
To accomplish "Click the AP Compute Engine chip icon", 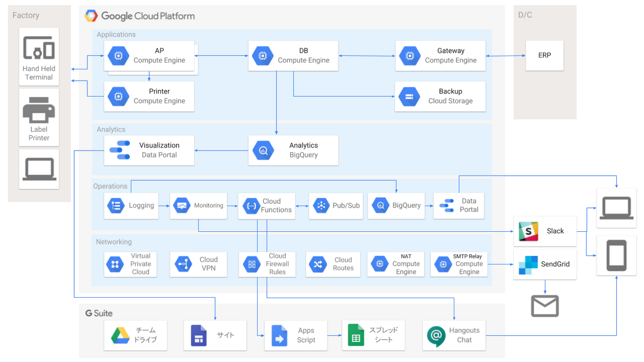I will click(118, 56).
